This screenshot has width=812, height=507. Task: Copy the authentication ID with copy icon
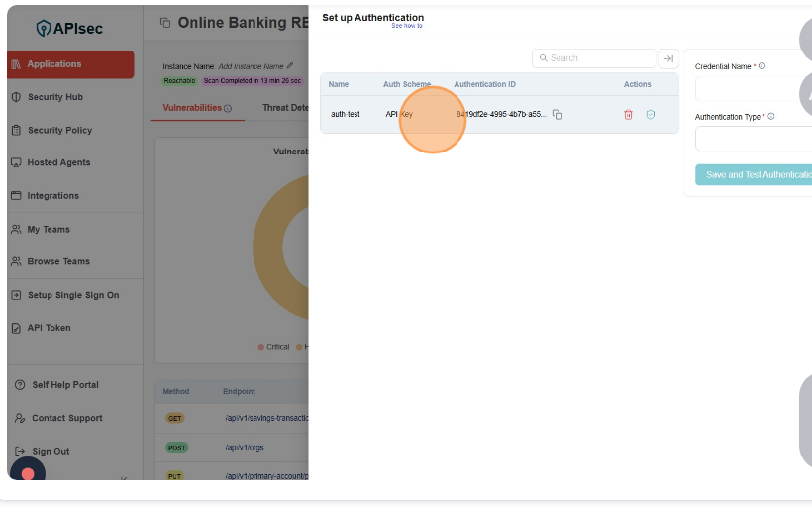click(x=558, y=115)
